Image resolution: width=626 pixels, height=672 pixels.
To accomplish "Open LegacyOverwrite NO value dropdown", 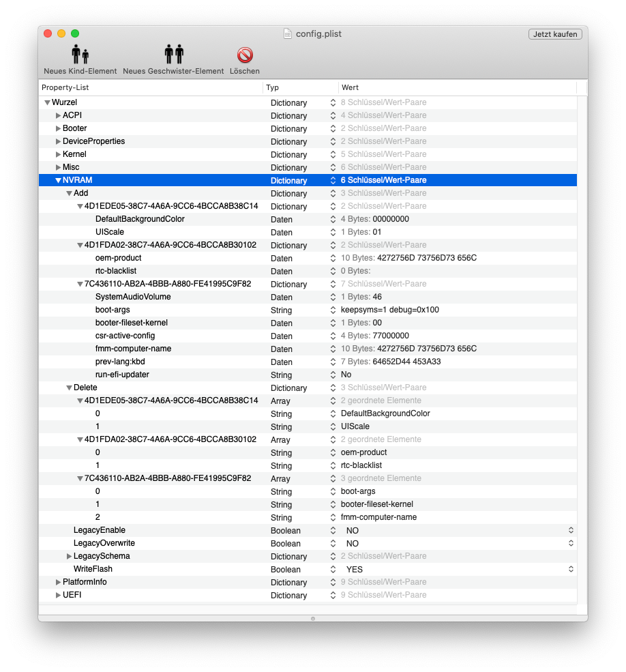I will coord(571,543).
